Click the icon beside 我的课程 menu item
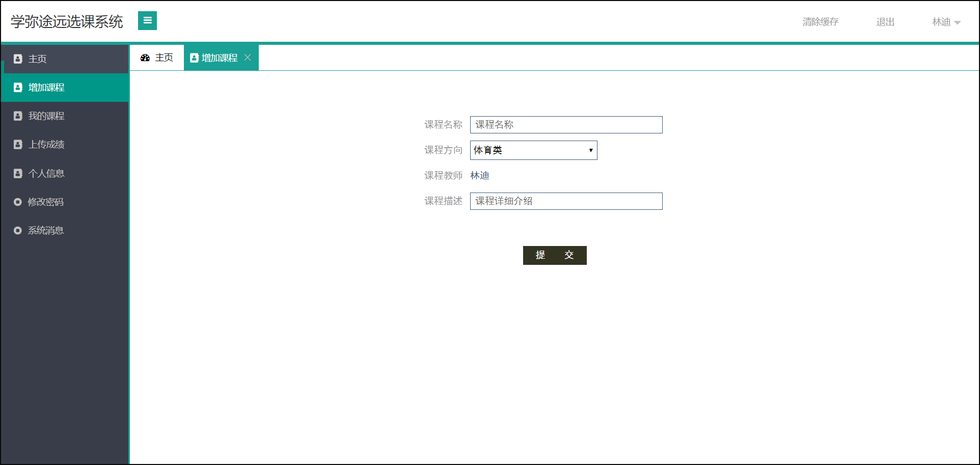 (17, 116)
